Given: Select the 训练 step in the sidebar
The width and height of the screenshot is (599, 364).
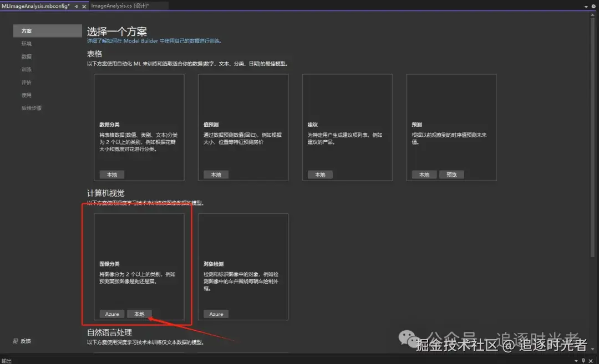Looking at the screenshot, I should pos(26,69).
